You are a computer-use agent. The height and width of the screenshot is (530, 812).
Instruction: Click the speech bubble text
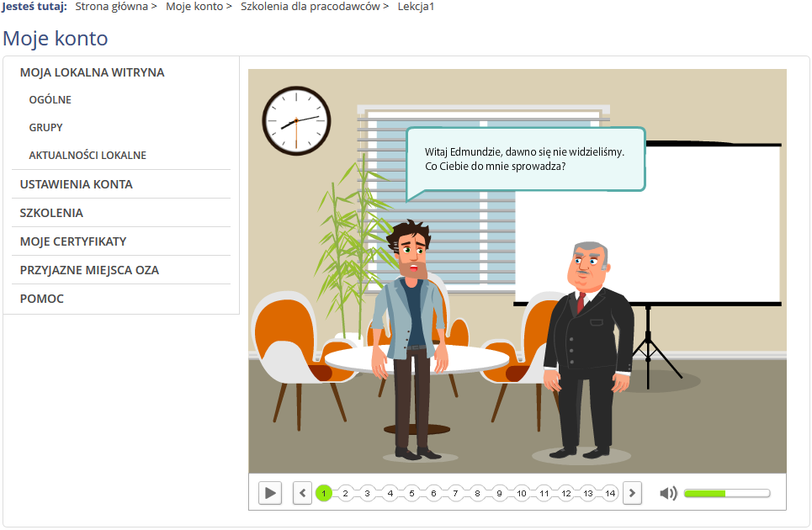524,159
